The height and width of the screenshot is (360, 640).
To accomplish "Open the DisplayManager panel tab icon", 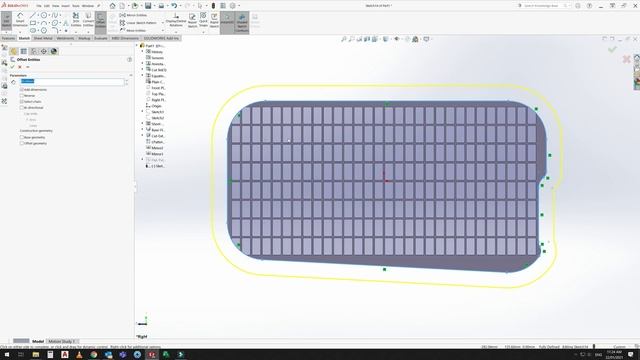I will coord(53,51).
